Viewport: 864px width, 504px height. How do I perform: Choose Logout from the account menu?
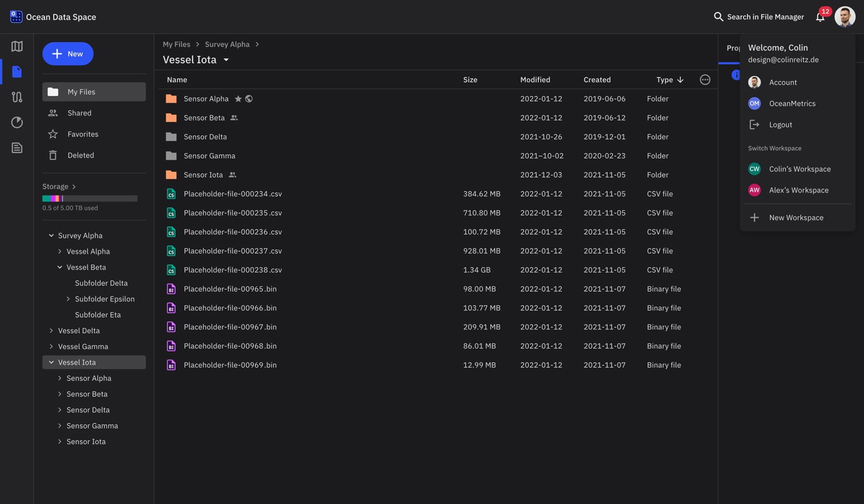tap(780, 124)
